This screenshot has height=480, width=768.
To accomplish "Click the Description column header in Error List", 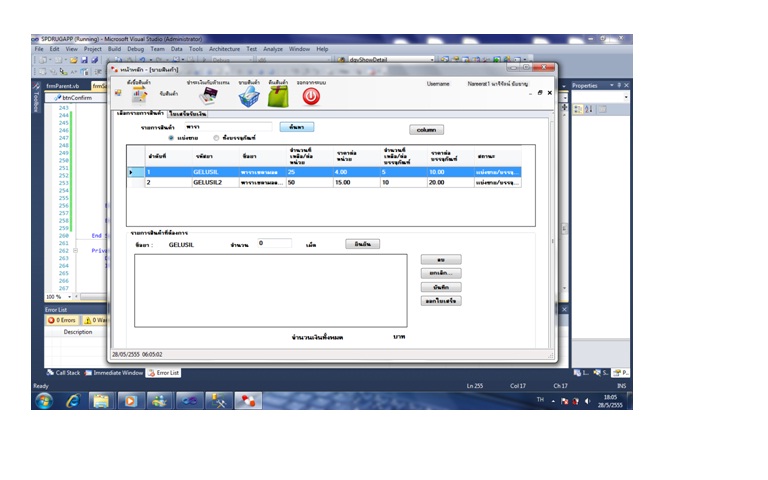I will click(78, 332).
